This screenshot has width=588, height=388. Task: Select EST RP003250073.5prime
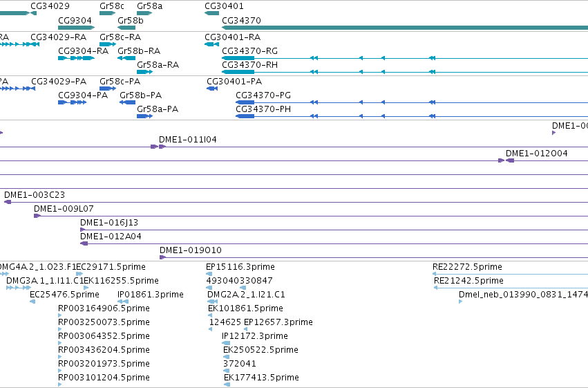(104, 322)
